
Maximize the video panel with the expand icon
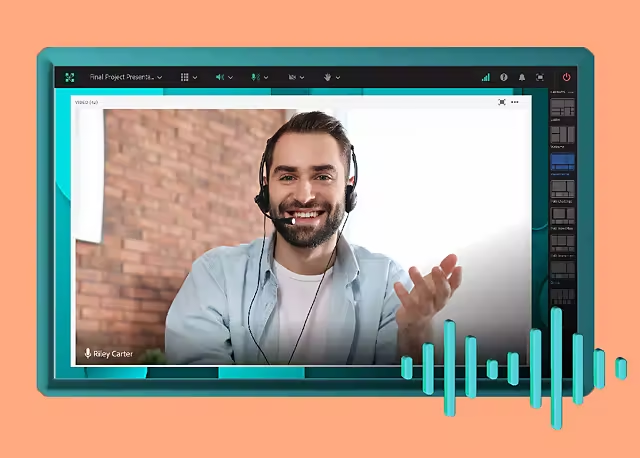coord(502,102)
